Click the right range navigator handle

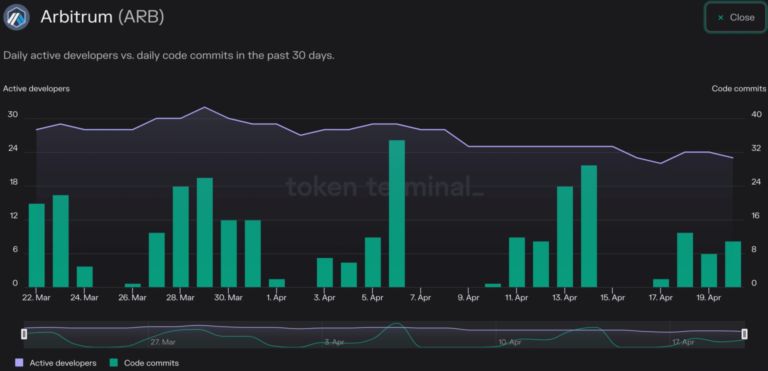[744, 334]
